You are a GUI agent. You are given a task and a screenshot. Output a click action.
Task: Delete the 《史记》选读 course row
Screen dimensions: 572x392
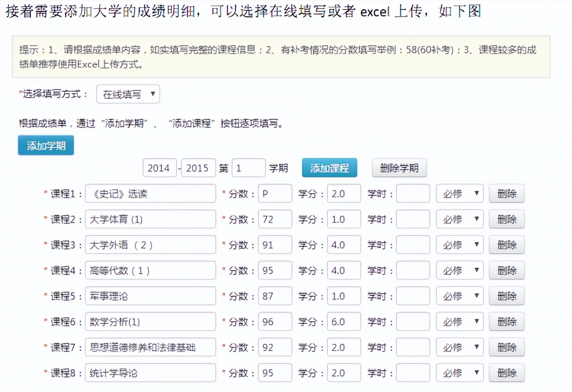click(506, 193)
